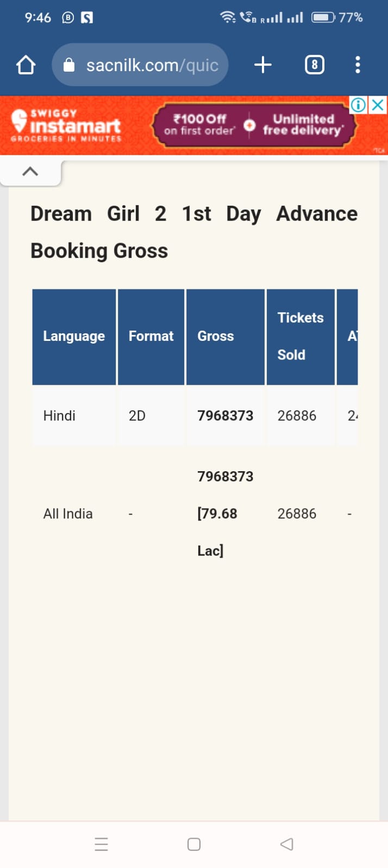Viewport: 388px width, 868px height.
Task: Select the Language column header
Action: click(x=74, y=337)
